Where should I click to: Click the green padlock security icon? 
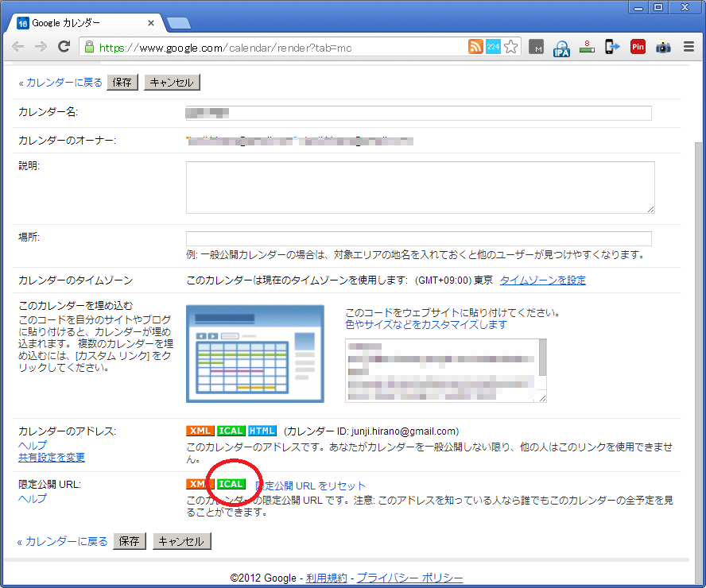pos(89,47)
